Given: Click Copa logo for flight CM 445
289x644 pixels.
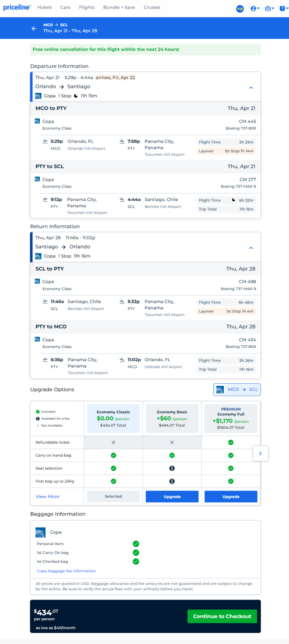Looking at the screenshot, I should point(37,122).
